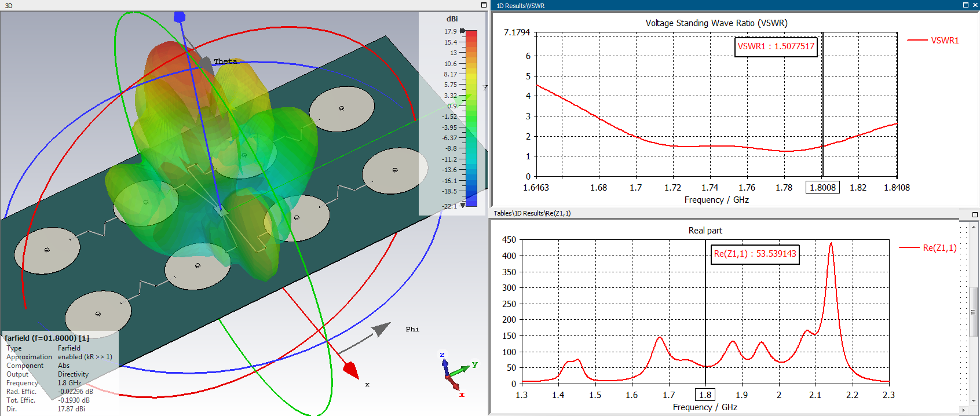This screenshot has height=416, width=980.
Task: Click the 1.8408 x-axis end value
Action: 897,188
